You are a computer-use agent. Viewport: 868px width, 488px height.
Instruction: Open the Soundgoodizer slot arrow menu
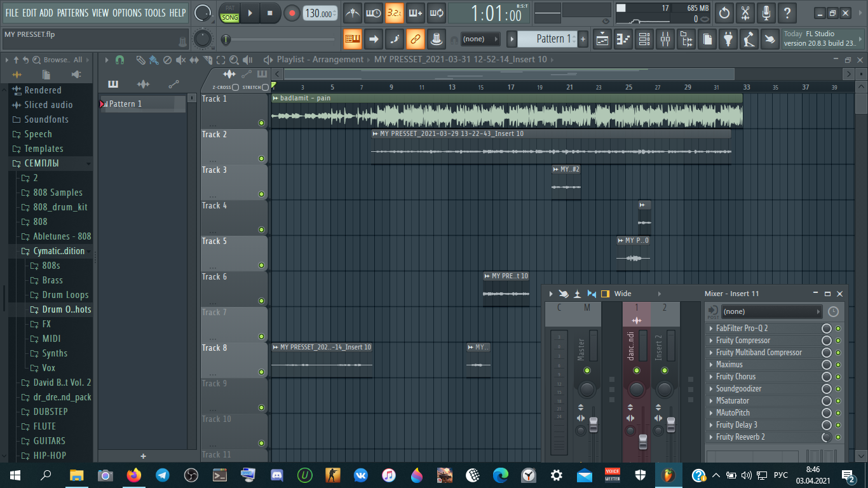711,389
